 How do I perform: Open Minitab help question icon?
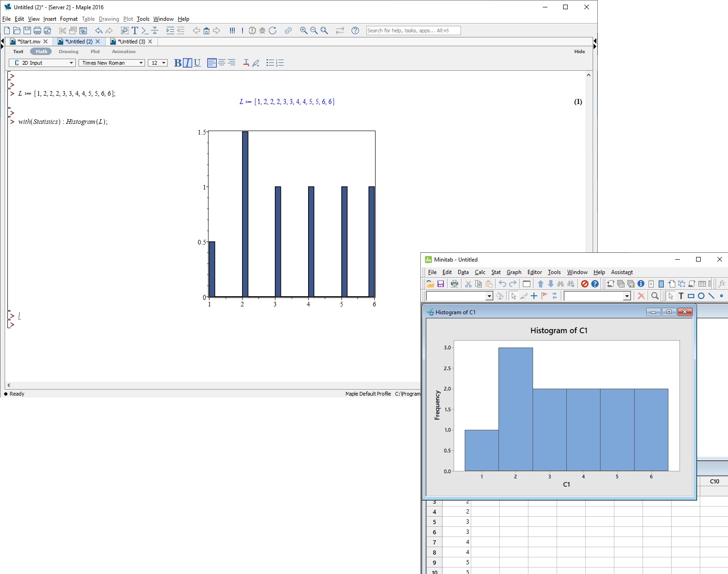click(x=595, y=284)
